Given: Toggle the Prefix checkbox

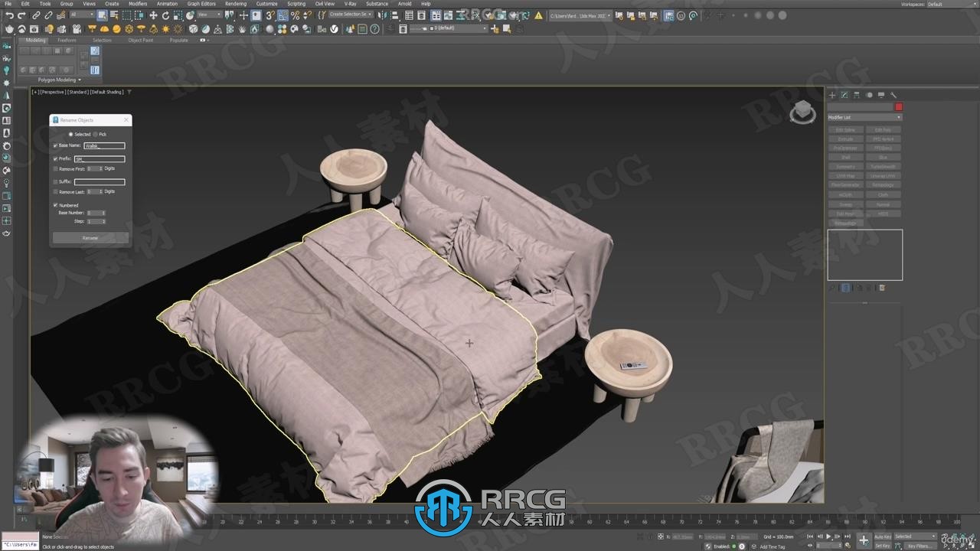Looking at the screenshot, I should (x=55, y=159).
